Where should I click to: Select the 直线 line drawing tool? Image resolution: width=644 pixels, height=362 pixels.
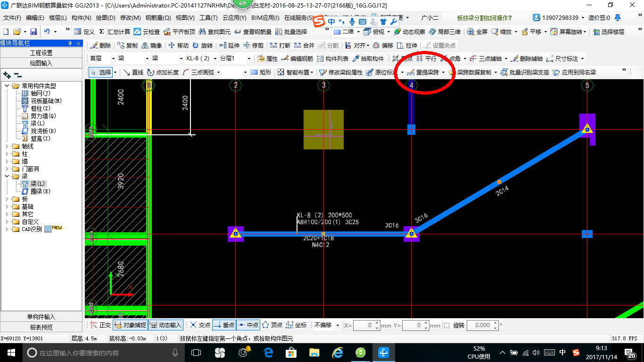133,73
